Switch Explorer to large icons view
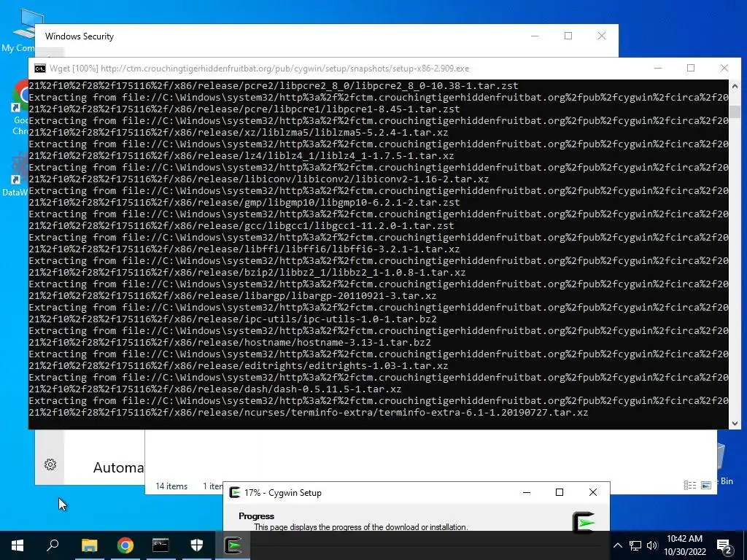This screenshot has height=560, width=747. 706,485
